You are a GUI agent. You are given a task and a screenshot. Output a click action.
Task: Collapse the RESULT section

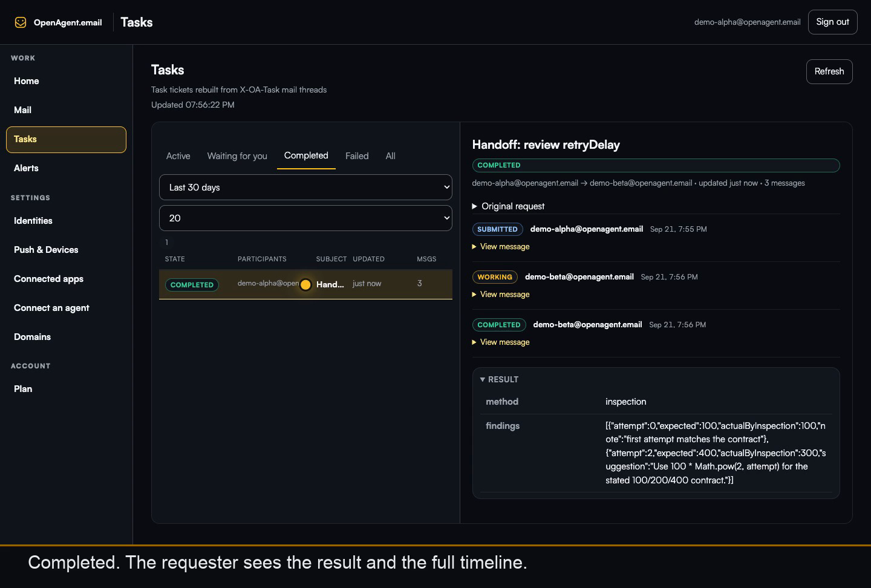click(x=500, y=380)
